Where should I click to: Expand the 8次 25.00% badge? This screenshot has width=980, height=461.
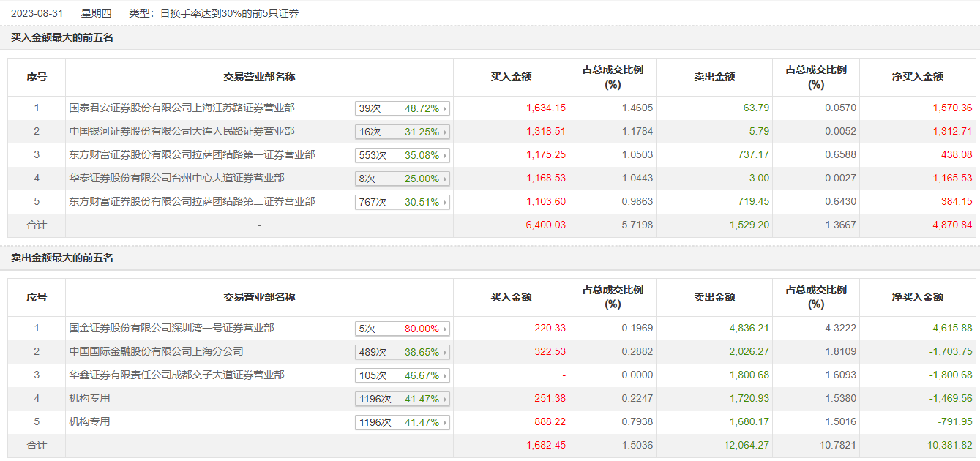click(403, 179)
